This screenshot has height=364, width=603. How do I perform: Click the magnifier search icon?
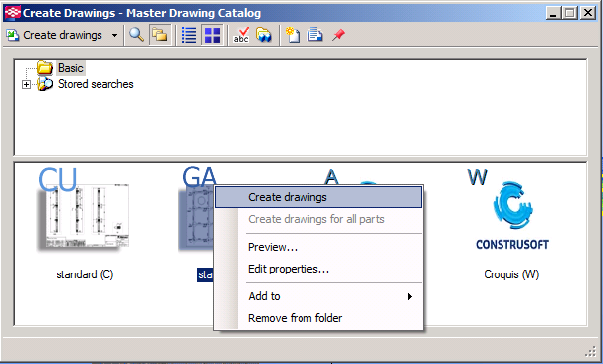coord(136,35)
